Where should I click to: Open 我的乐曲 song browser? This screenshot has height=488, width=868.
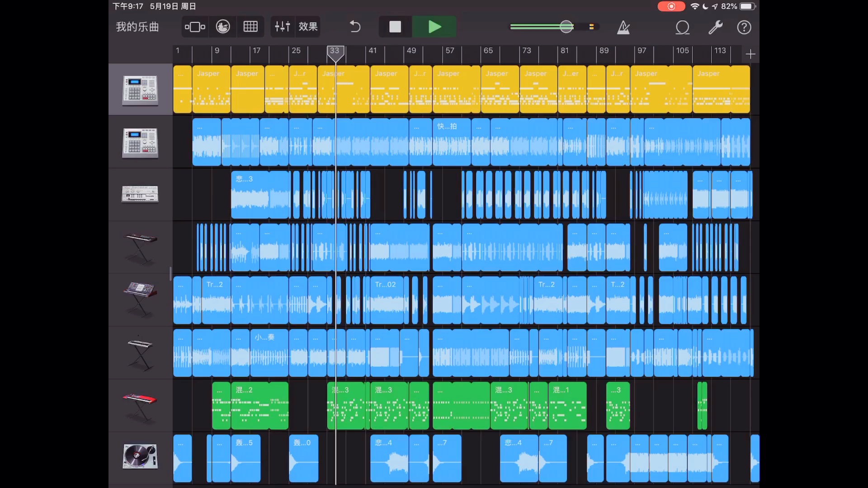(137, 27)
